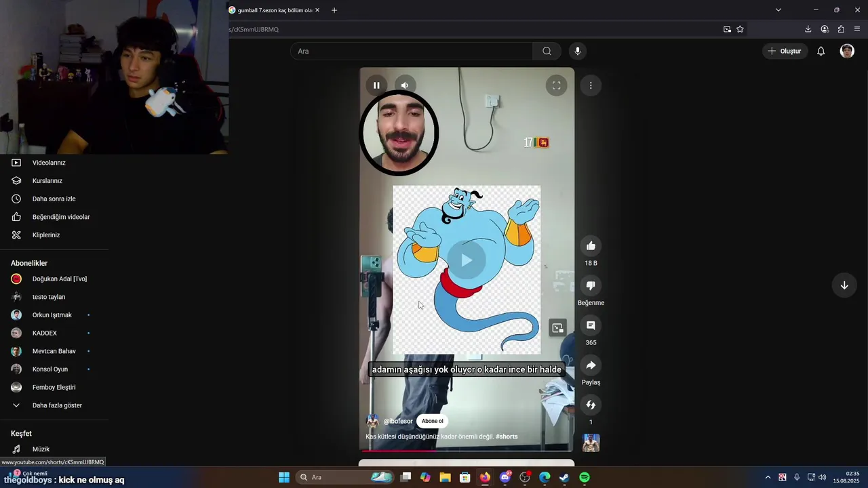Screen dimensions: 868x488
Task: Open the browser hamburger application menu
Action: pyautogui.click(x=857, y=29)
